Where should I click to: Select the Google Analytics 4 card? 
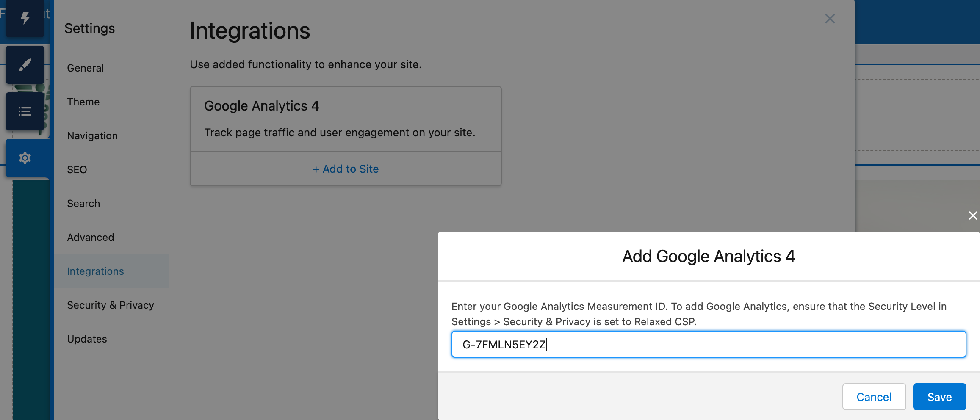[346, 119]
